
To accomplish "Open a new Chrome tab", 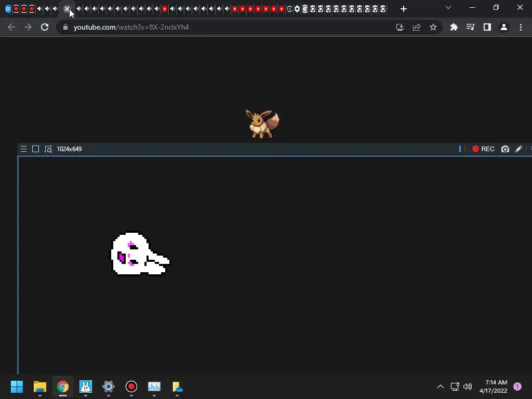I will 403,9.
